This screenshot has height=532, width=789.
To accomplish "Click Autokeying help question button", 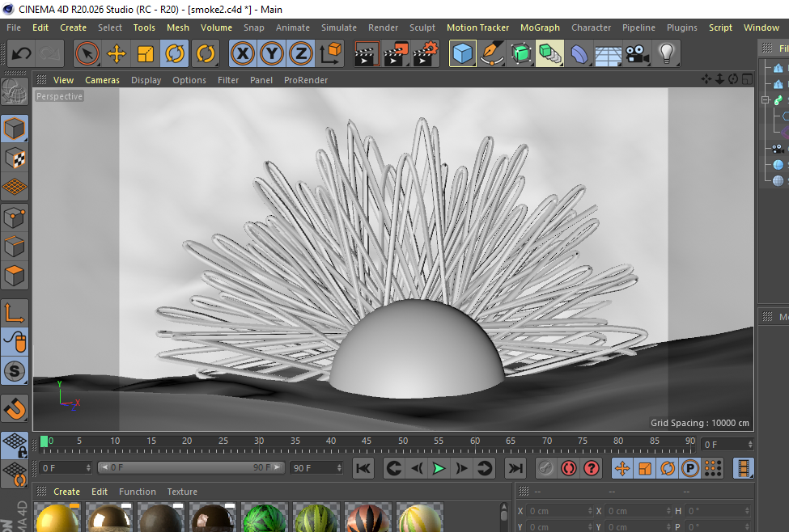I will coord(592,469).
